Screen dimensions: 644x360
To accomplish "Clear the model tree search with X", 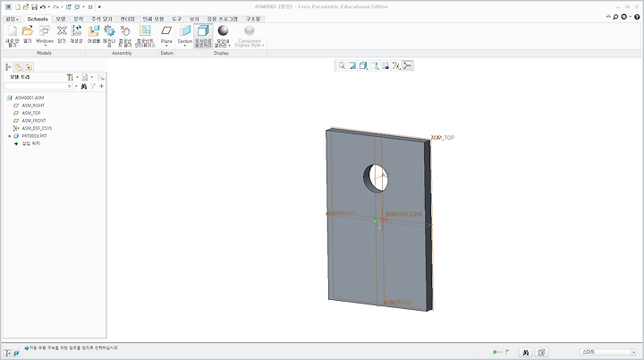I will 70,86.
